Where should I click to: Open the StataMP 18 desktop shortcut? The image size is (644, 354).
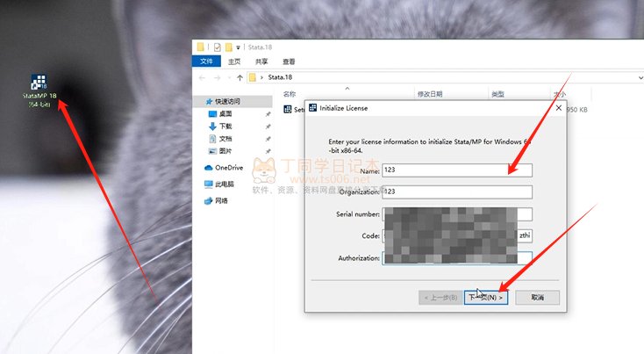[39, 90]
